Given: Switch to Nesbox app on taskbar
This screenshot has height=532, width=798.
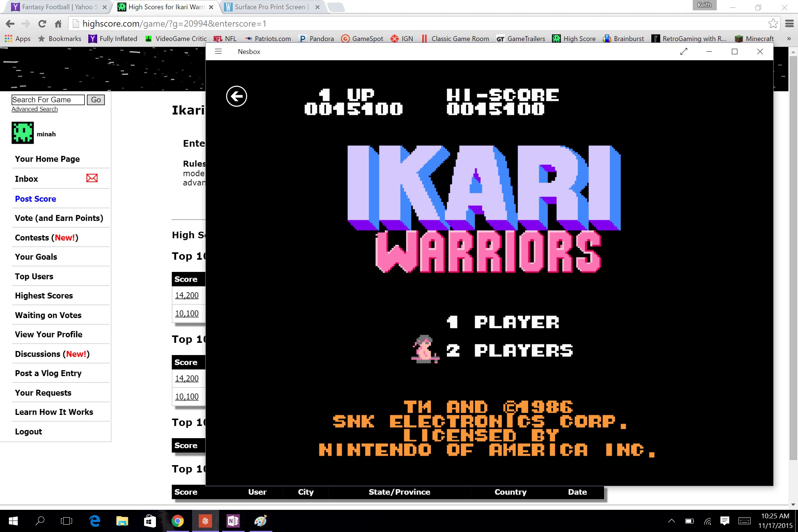Looking at the screenshot, I should point(205,521).
